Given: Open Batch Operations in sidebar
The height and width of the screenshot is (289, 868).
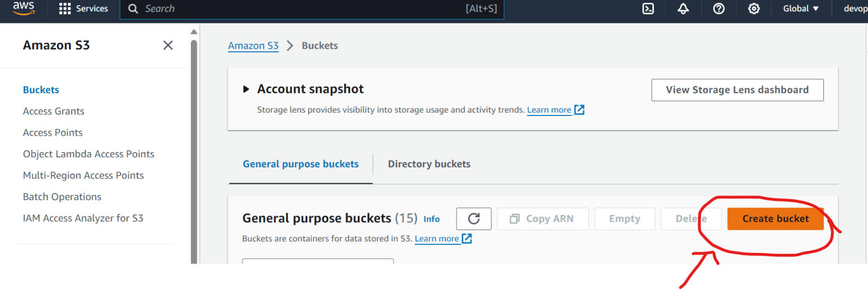Looking at the screenshot, I should coord(62,197).
